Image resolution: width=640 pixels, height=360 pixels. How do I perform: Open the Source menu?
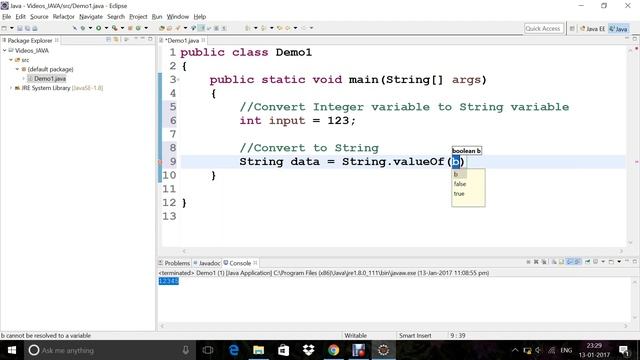click(x=39, y=17)
